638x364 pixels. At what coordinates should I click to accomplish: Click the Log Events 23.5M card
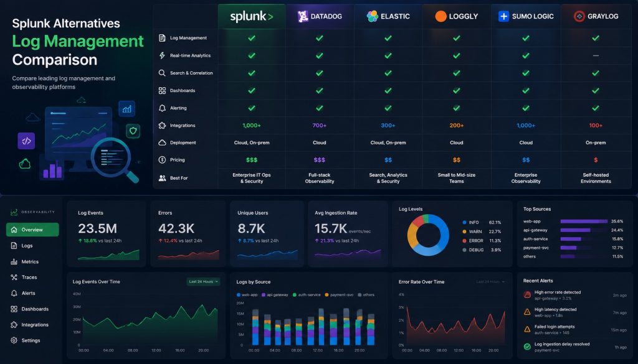[106, 233]
